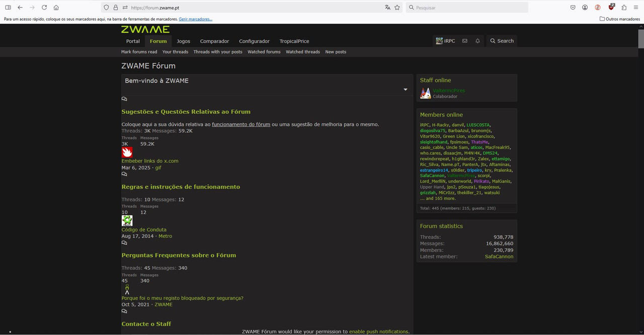Open Watched forums
Screen dimensions: 644x335
(x=264, y=52)
